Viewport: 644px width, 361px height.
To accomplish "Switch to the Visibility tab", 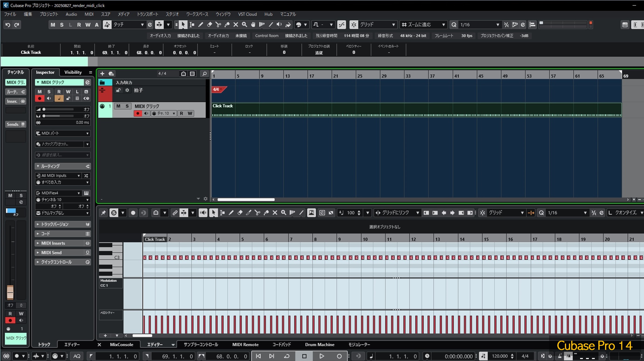I will [73, 72].
